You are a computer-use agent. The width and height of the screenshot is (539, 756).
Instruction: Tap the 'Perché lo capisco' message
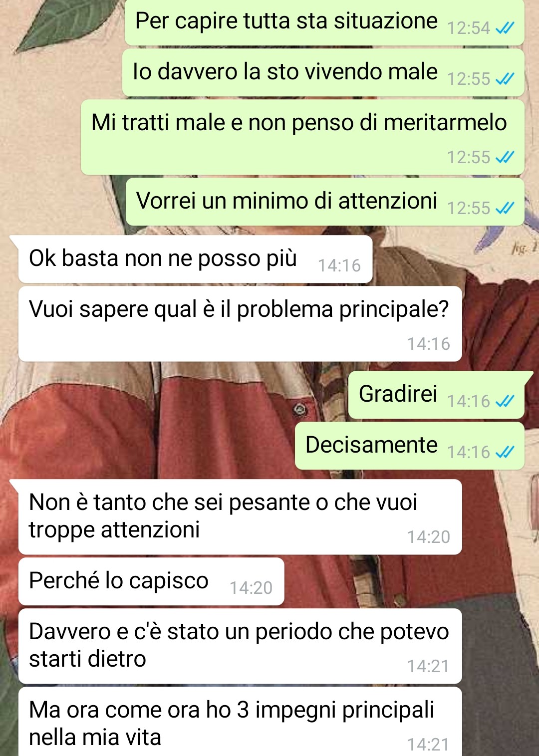(x=151, y=581)
